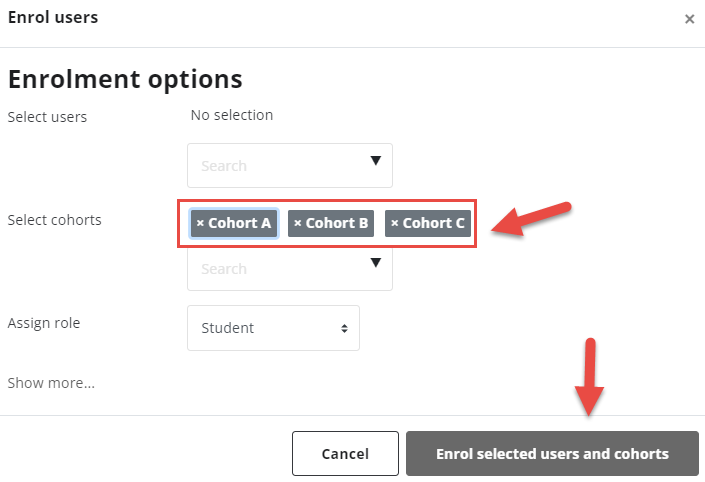Click the Cohort A tag label
This screenshot has width=705, height=482.
pyautogui.click(x=239, y=223)
